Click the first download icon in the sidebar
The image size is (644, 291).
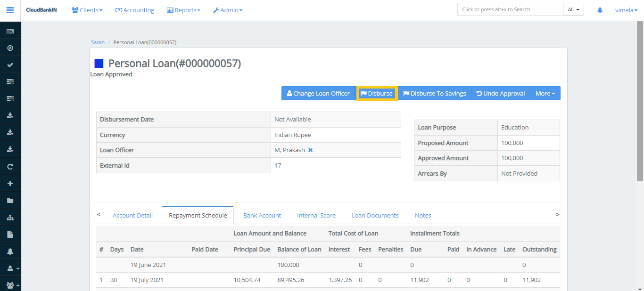pos(10,115)
